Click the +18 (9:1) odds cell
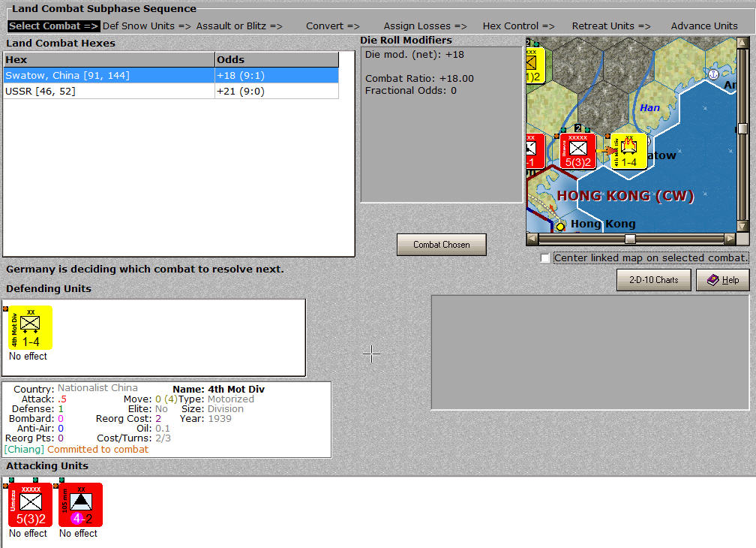Screen dimensions: 756x548 click(276, 75)
